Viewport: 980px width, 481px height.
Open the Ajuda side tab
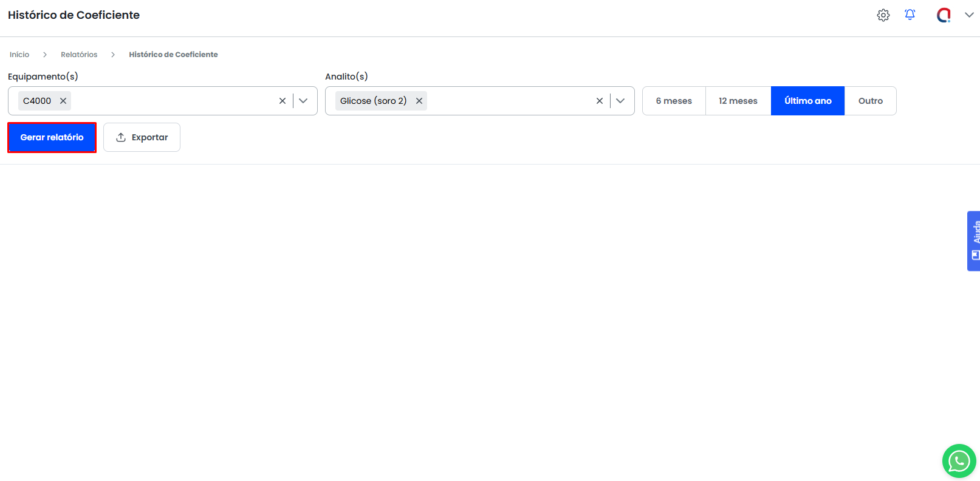coord(974,241)
